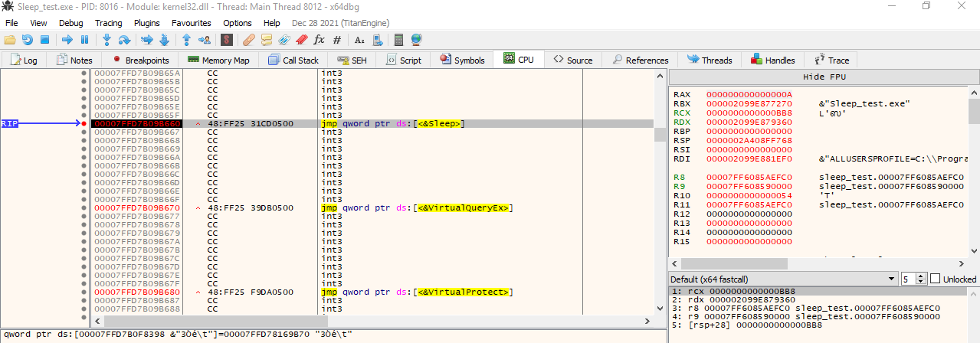Click the RIP indicator label
Viewport: 980px width, 343px height.
[x=9, y=123]
